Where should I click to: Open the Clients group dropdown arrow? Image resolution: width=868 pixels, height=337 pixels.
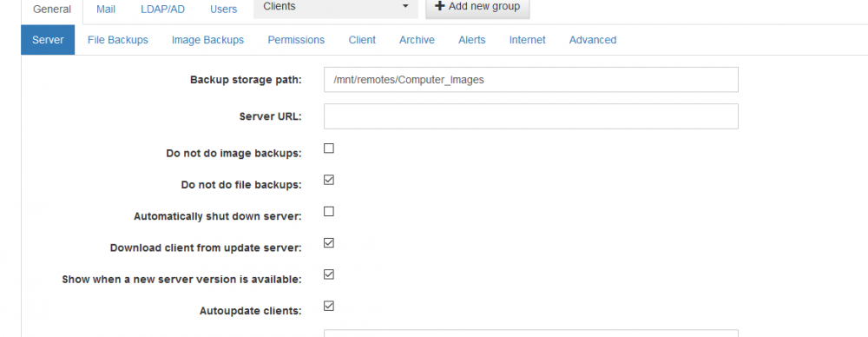(405, 7)
